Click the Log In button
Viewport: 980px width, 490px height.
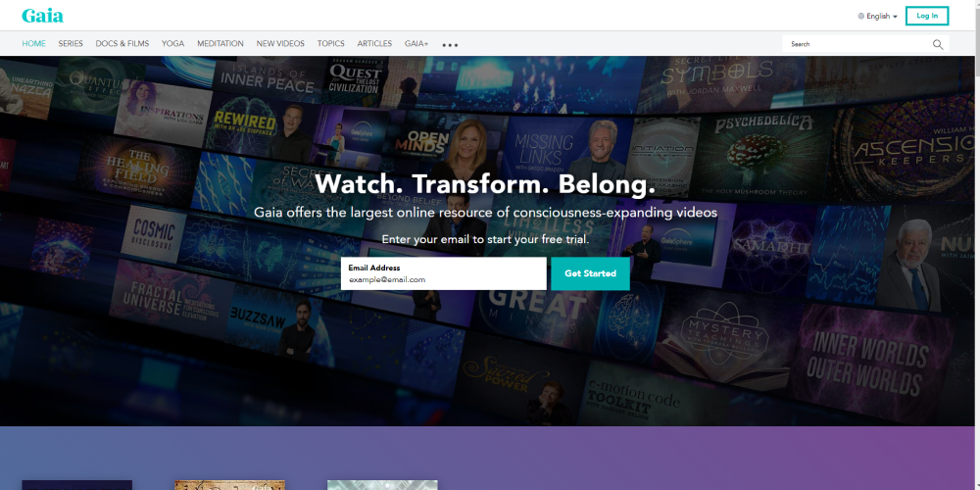(x=927, y=16)
